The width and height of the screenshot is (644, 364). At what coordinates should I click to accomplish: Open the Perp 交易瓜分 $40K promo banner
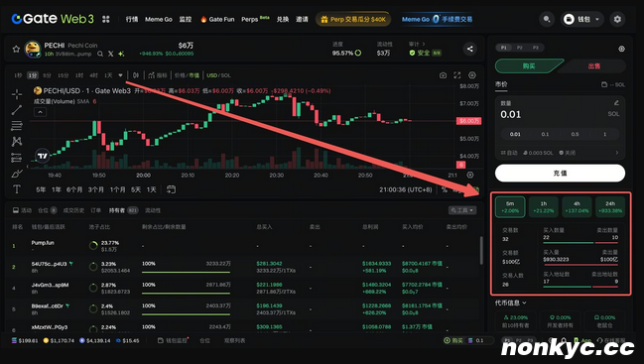pos(353,19)
